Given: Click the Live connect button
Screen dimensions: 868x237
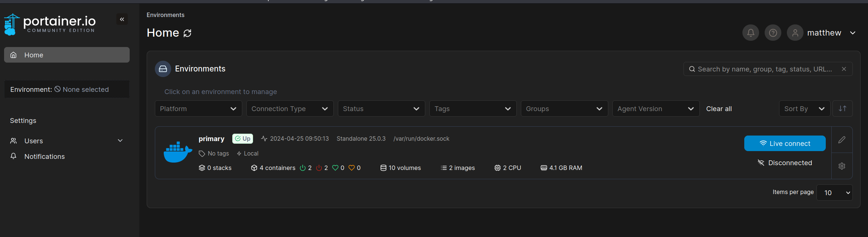Looking at the screenshot, I should pyautogui.click(x=785, y=143).
